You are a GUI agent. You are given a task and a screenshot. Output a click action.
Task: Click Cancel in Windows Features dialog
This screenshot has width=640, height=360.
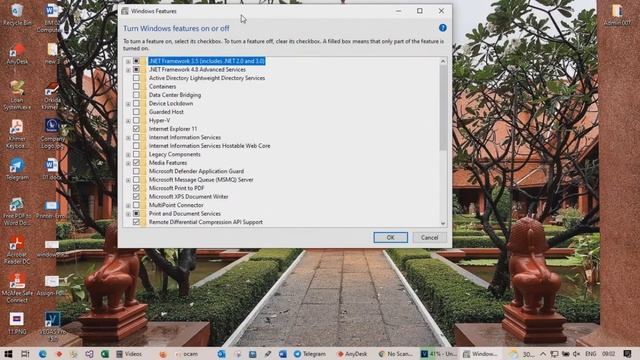point(429,237)
